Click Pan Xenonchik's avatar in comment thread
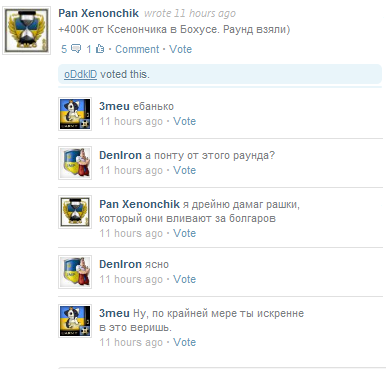 (75, 212)
